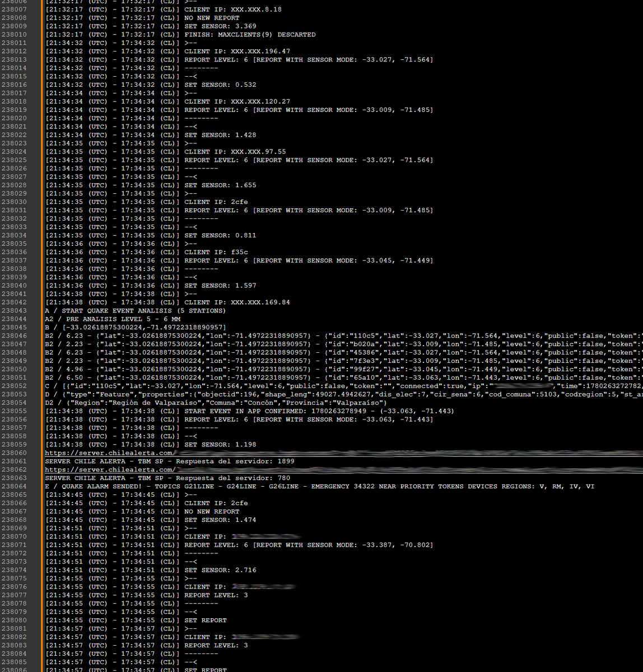Click the 'SET SENSOR: 1.428' entry
The image size is (643, 672).
click(x=220, y=135)
